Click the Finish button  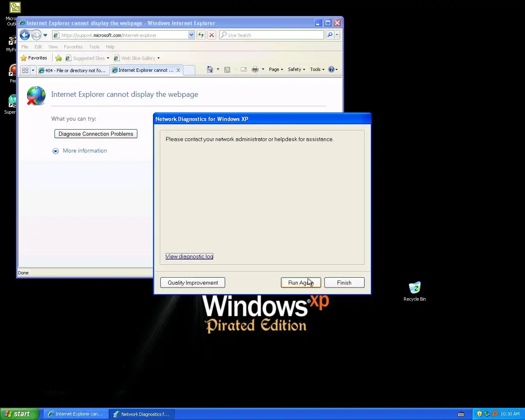tap(344, 283)
